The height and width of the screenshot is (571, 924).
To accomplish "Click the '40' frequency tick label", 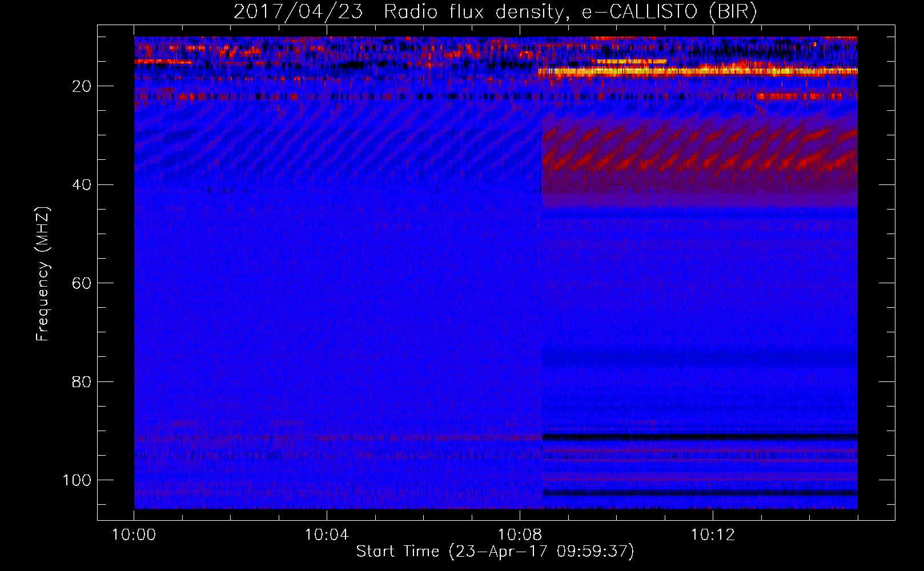I will point(82,185).
